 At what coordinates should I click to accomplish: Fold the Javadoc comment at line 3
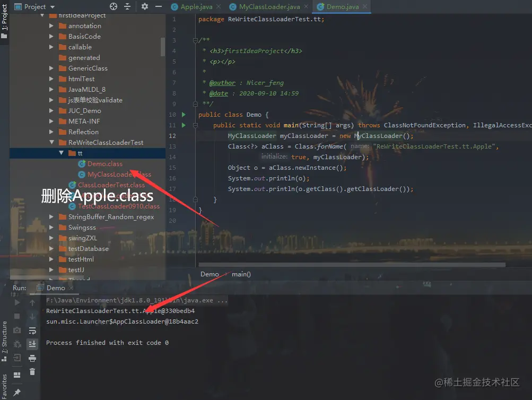(195, 40)
